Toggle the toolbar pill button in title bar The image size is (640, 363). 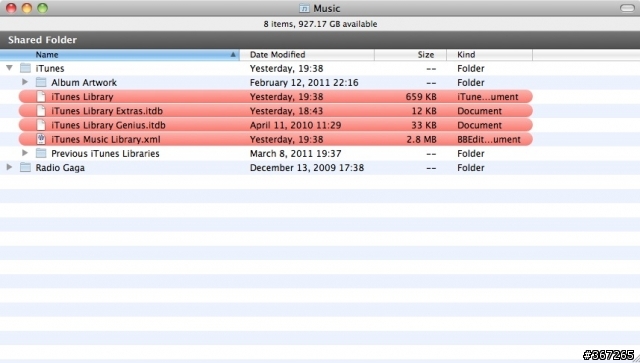[x=627, y=8]
